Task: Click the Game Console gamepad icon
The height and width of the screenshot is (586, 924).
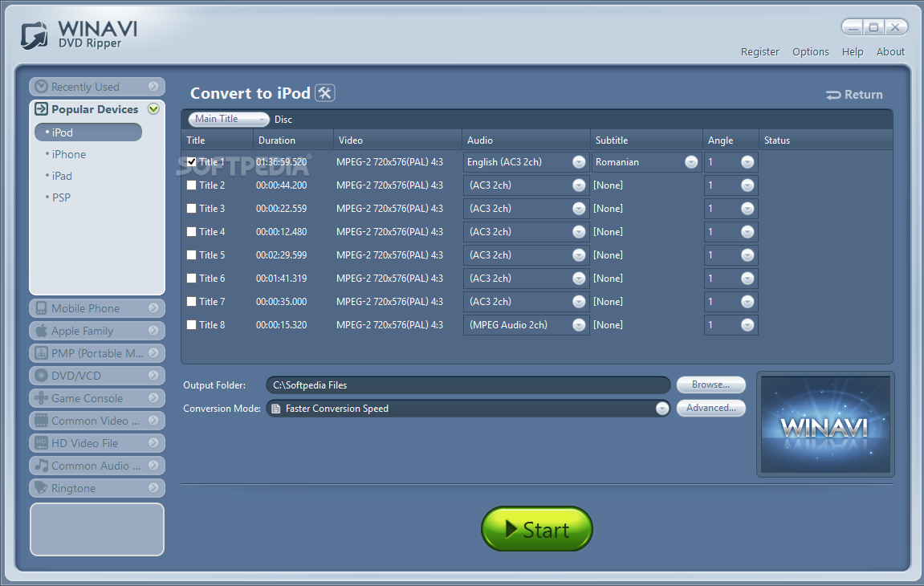Action: click(x=41, y=398)
